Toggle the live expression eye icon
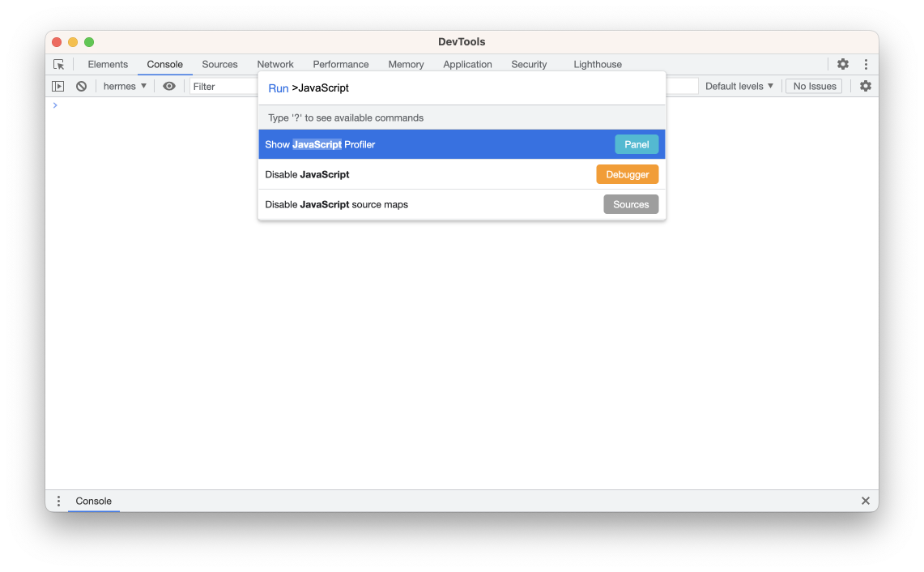The width and height of the screenshot is (924, 572). pos(169,86)
